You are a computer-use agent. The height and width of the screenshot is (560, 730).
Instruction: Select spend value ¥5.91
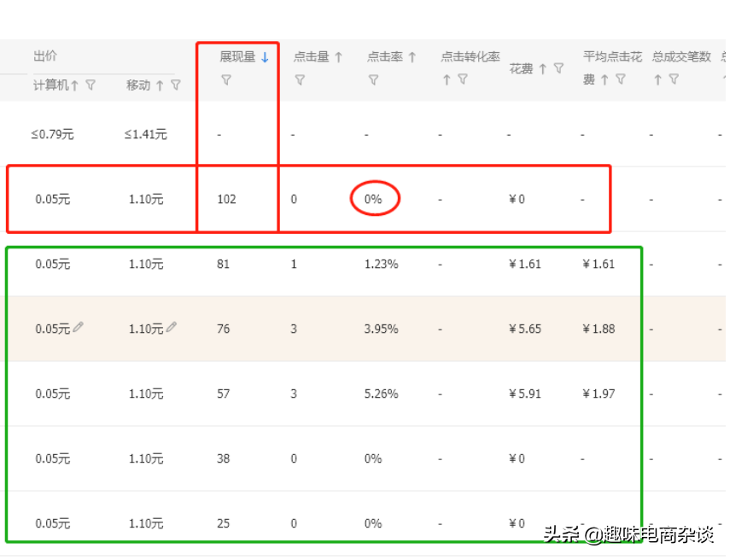tap(525, 394)
